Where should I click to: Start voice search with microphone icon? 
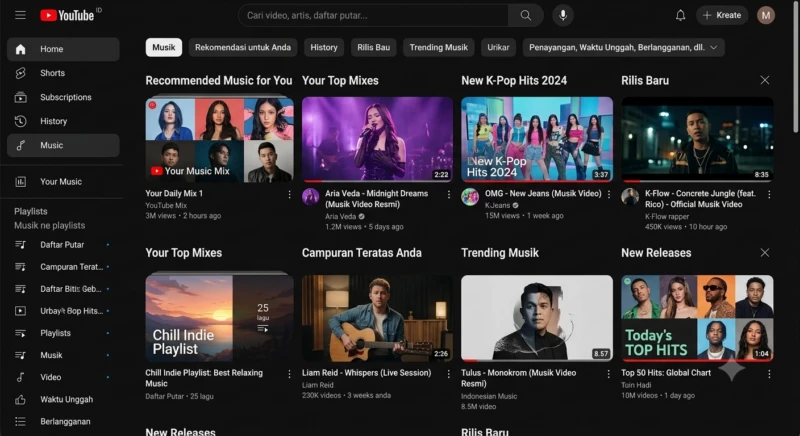[x=563, y=15]
